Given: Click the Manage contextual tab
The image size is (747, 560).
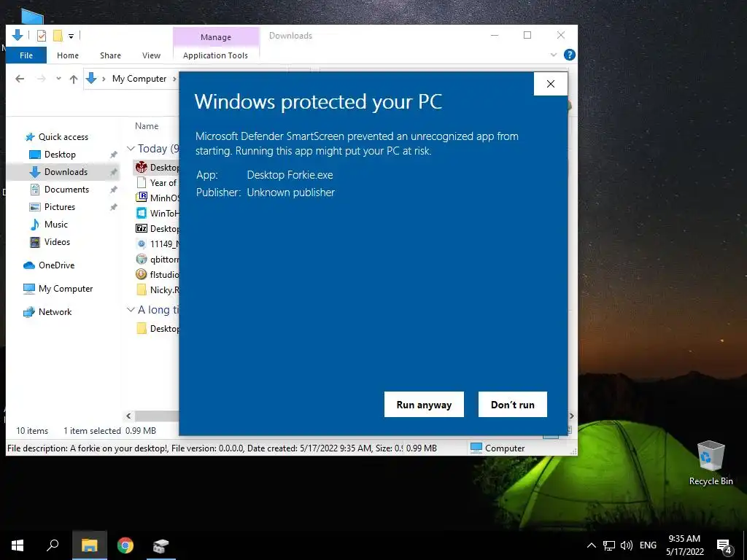Looking at the screenshot, I should (216, 37).
